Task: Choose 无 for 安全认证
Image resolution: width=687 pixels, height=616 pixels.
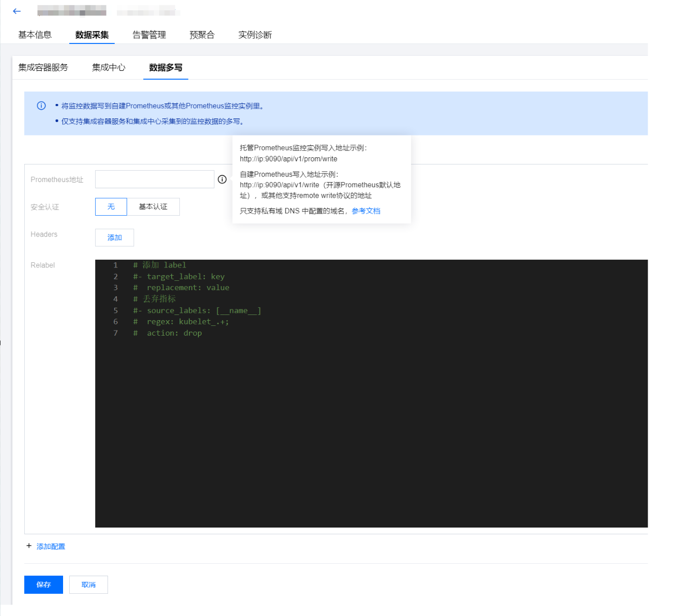Action: coord(111,206)
